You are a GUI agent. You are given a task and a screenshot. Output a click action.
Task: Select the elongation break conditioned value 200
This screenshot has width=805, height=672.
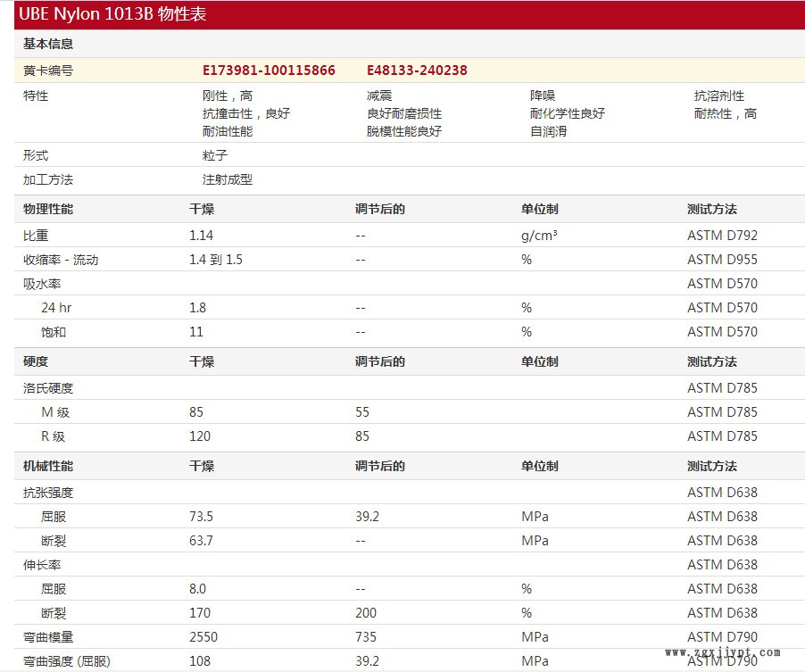coord(366,613)
